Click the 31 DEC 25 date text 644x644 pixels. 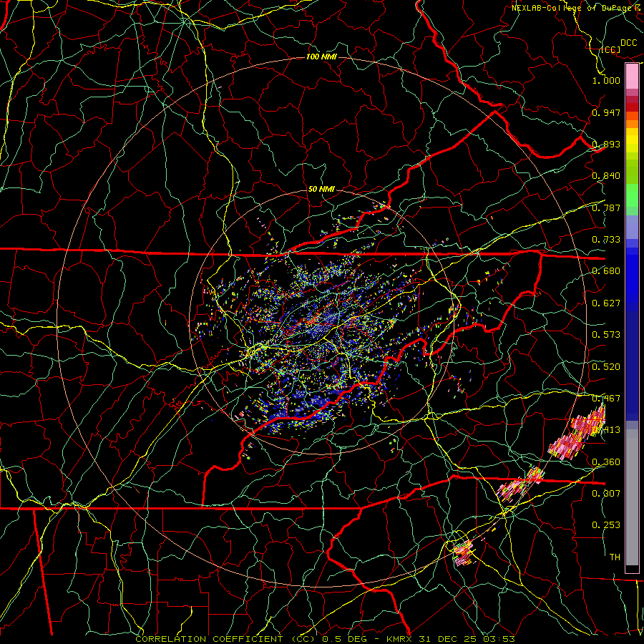coord(447,639)
